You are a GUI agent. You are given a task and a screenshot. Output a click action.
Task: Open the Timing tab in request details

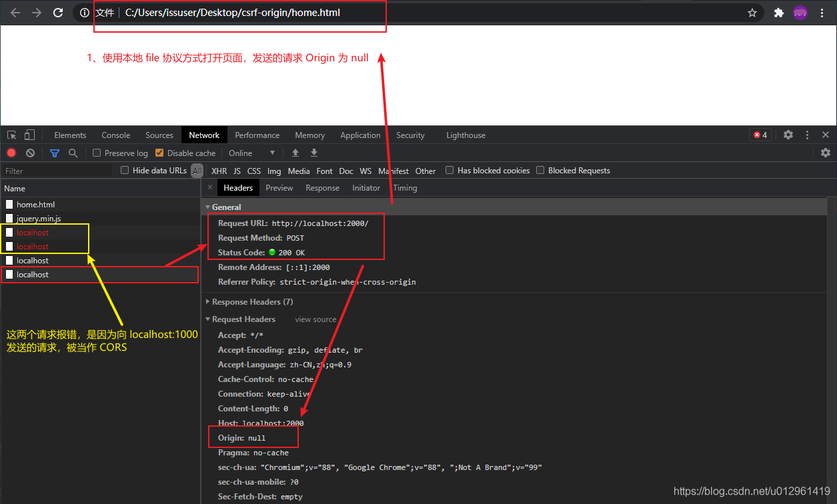(x=405, y=187)
